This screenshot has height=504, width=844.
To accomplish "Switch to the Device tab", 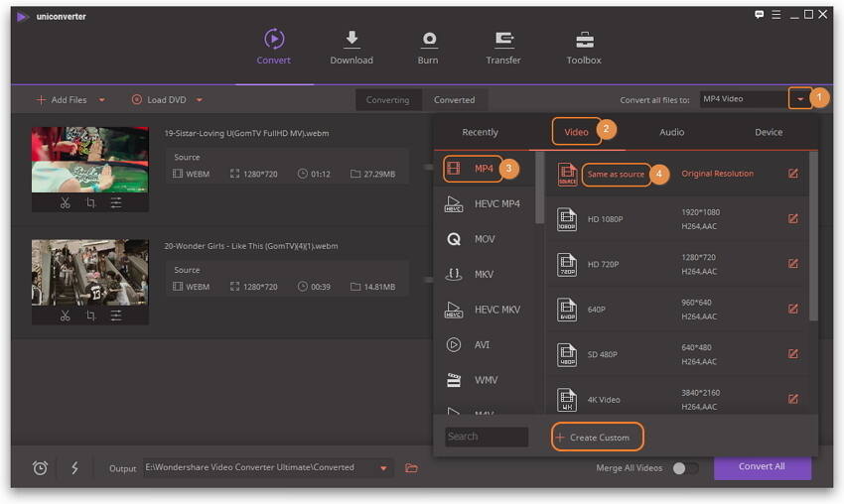I will (769, 132).
